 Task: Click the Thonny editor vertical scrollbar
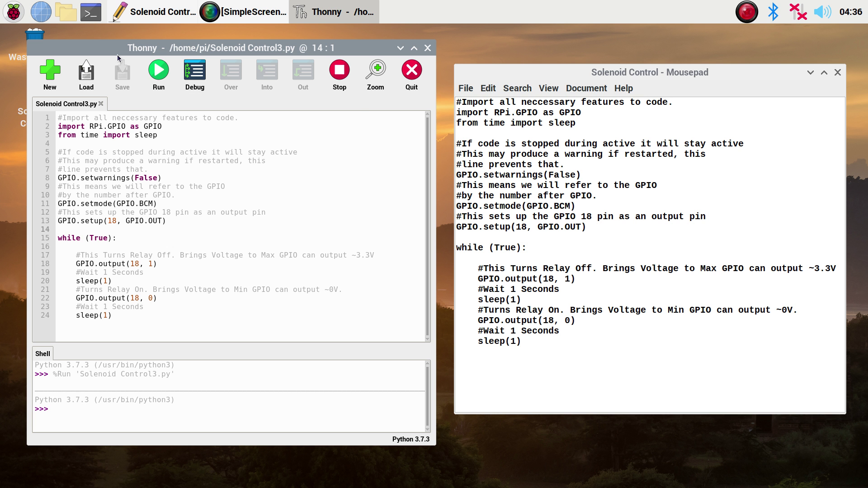427,226
